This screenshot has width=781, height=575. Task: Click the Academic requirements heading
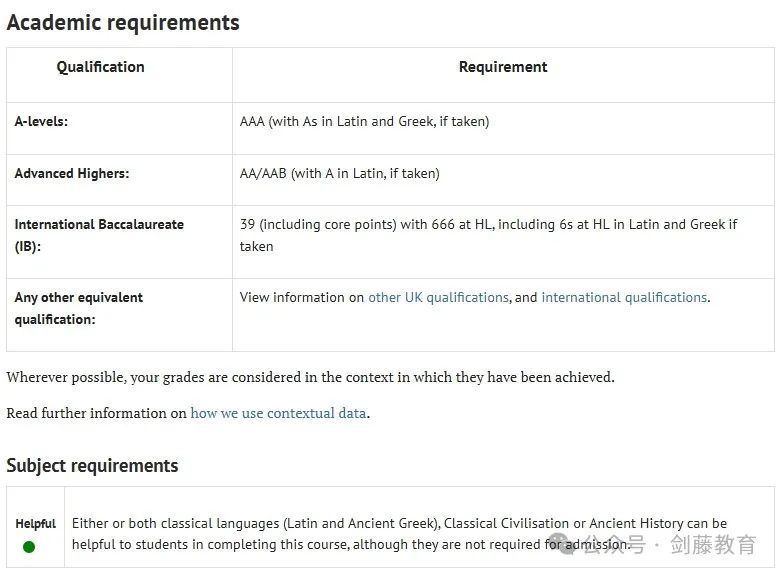[x=123, y=23]
